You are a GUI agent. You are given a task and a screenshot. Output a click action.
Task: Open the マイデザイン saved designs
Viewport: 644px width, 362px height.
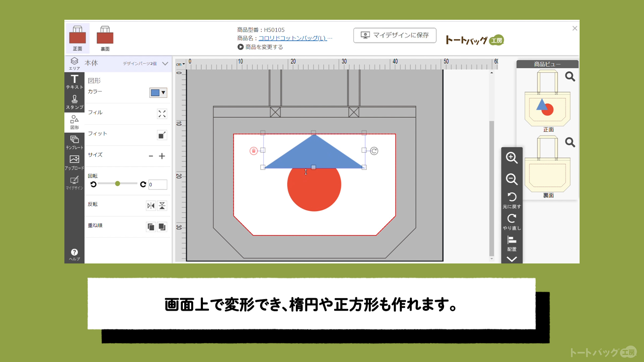pos(74,183)
